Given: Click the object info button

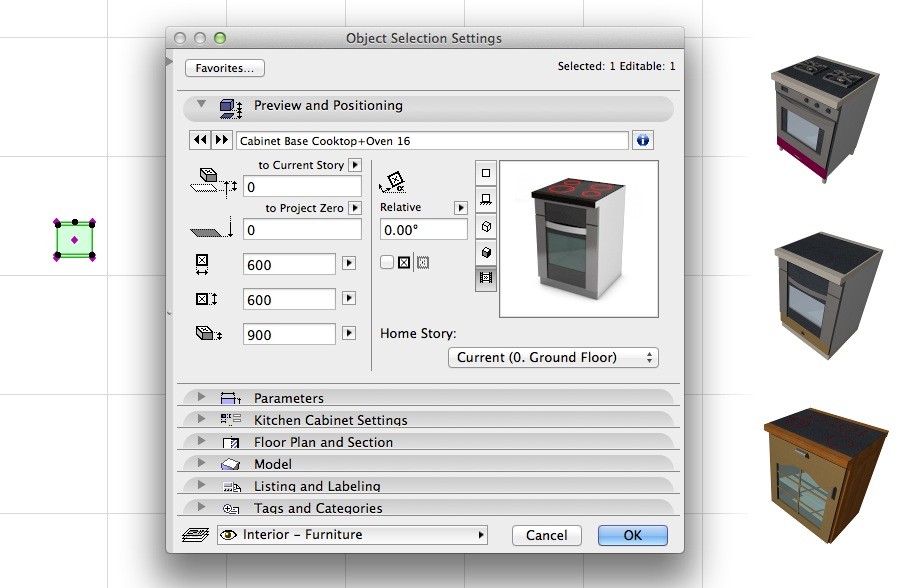Looking at the screenshot, I should pos(643,139).
